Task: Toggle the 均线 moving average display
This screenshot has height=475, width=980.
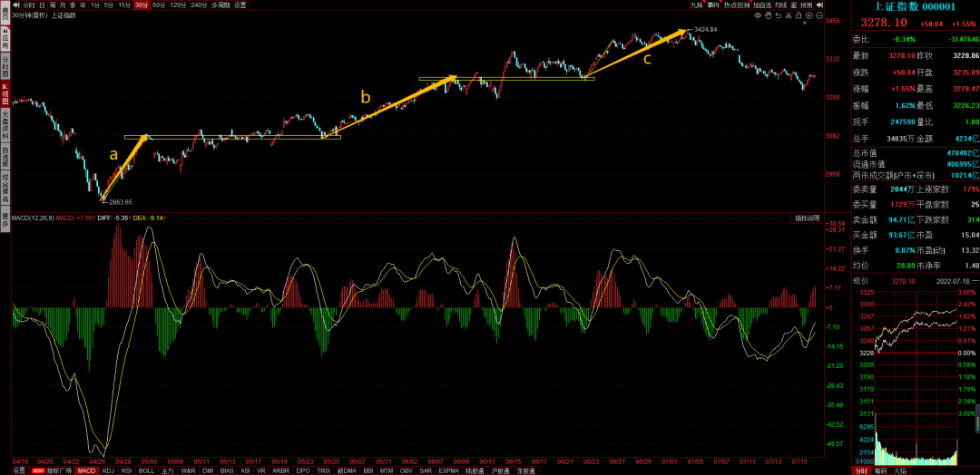Action: [x=779, y=5]
